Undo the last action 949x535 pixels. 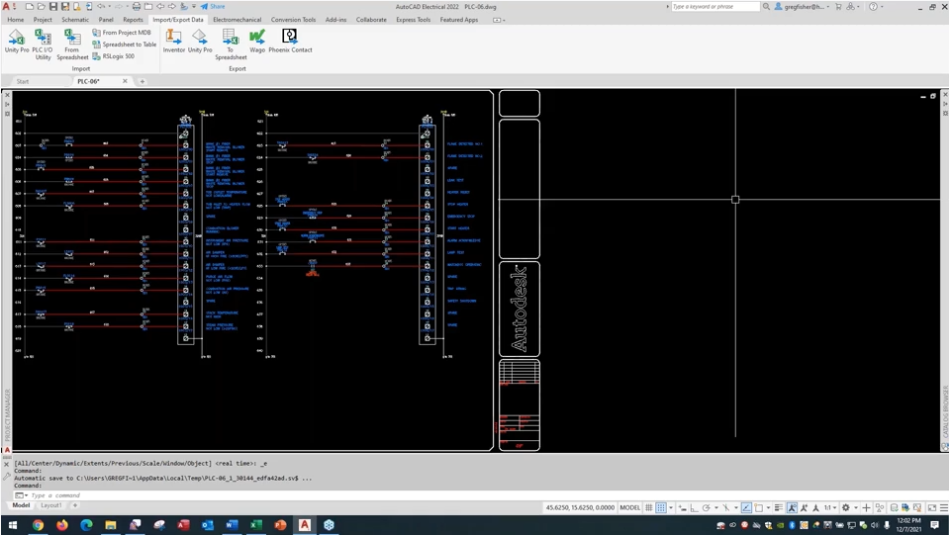point(100,7)
